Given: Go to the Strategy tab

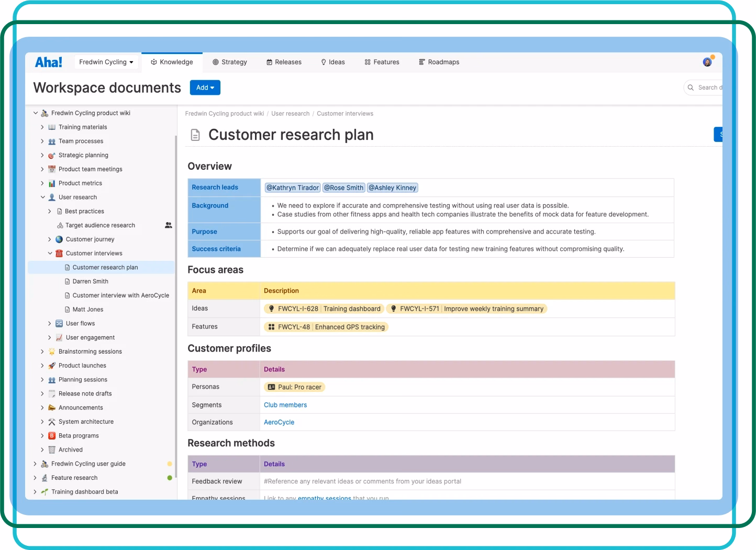Looking at the screenshot, I should pos(229,62).
